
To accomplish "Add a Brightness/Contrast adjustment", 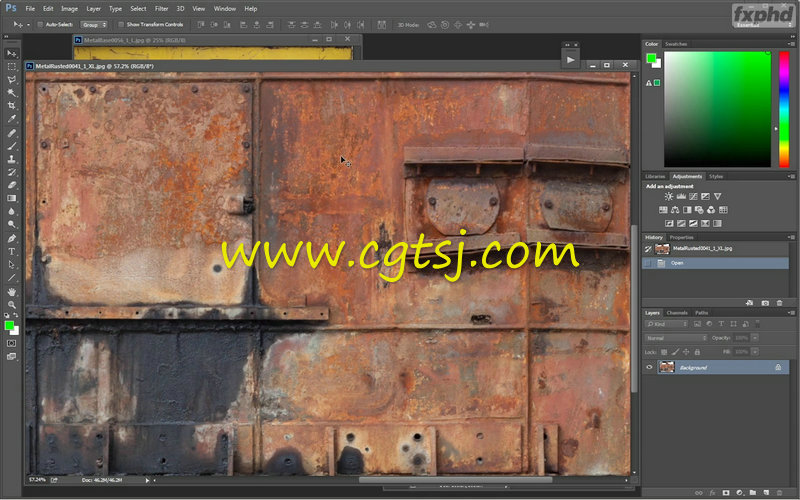I will [x=669, y=196].
